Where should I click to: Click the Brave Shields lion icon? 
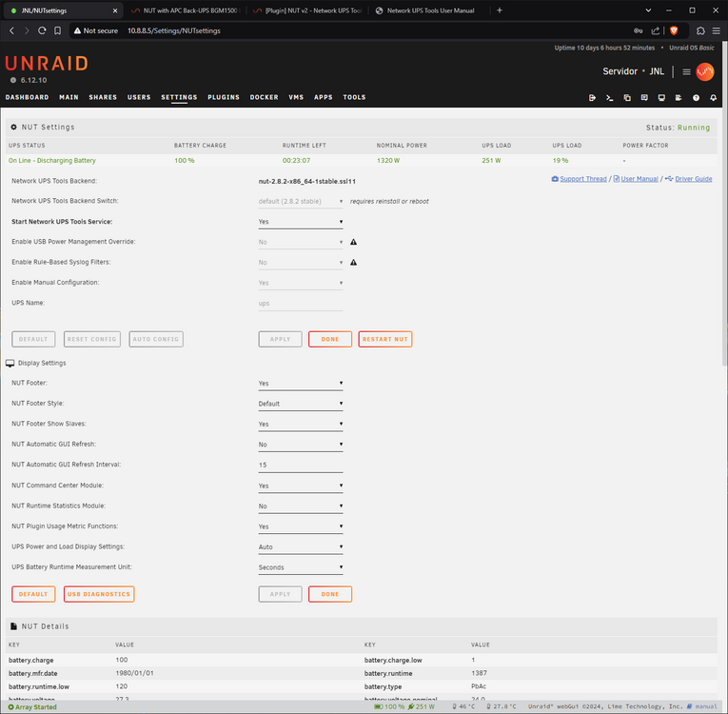coord(674,30)
